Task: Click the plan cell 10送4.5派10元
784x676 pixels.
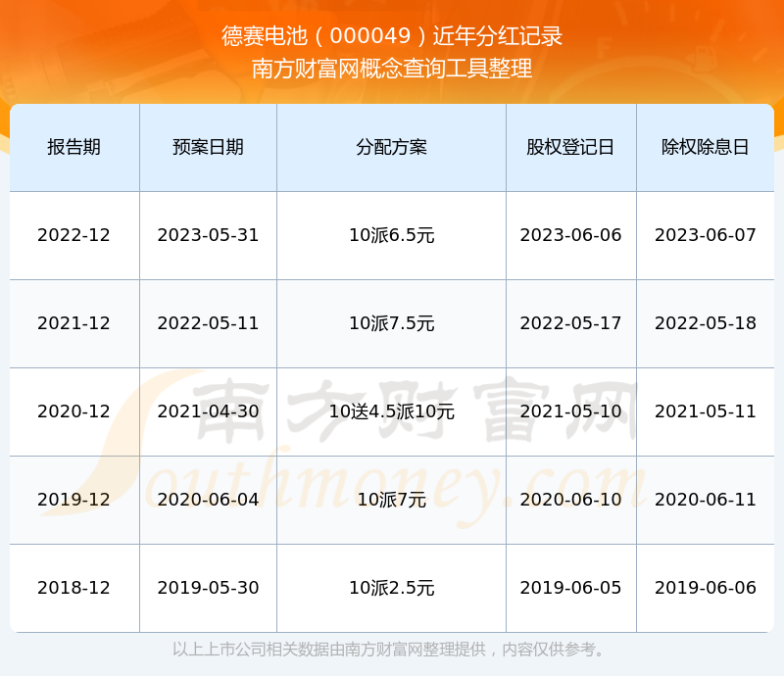Action: tap(391, 411)
